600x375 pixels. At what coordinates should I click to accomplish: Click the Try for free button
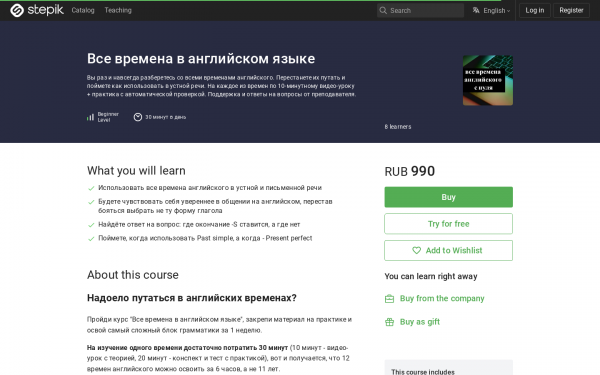tap(448, 224)
